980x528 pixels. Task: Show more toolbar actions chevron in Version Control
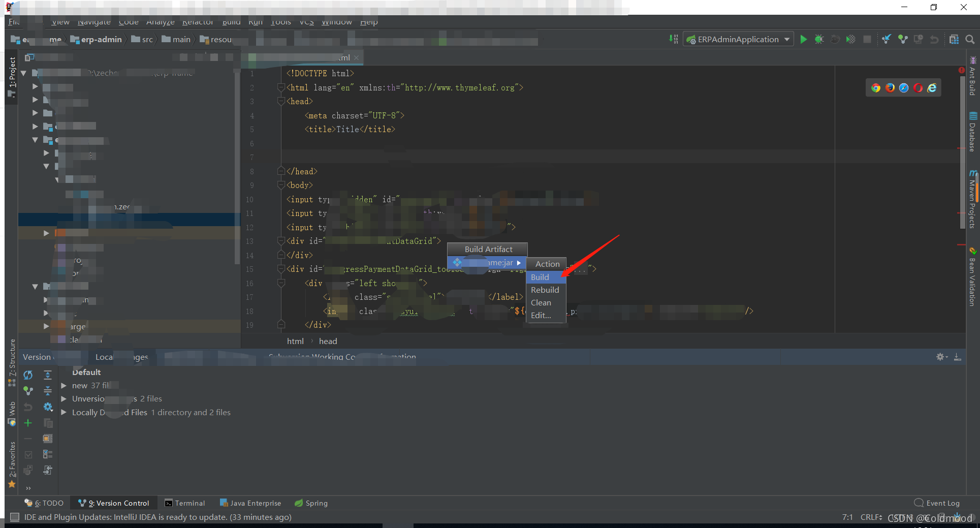coord(28,488)
